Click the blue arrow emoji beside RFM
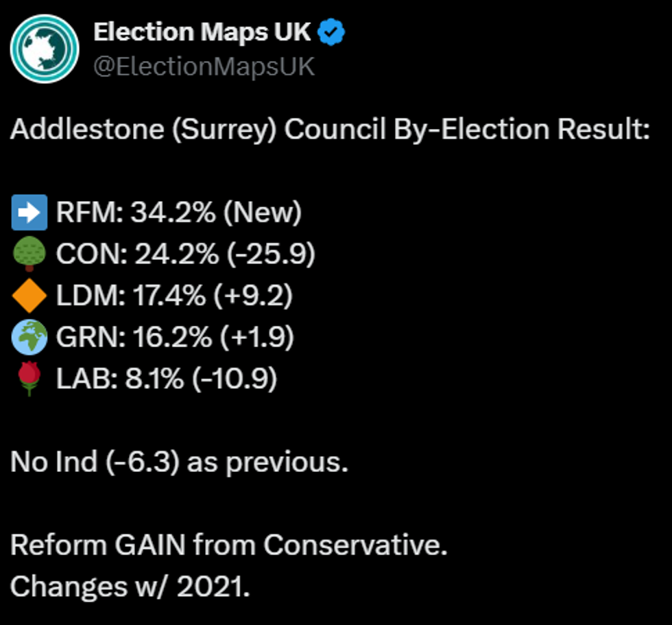 pos(29,213)
